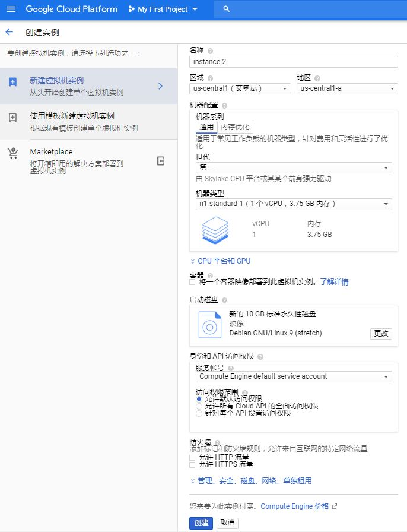407x532 pixels.
Task: Click the help icon beside 防火墙
Action: click(x=217, y=442)
